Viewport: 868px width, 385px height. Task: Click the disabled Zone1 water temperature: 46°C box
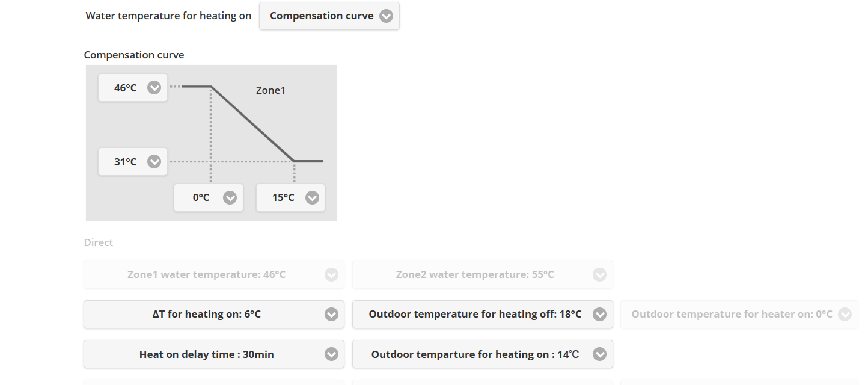(x=206, y=274)
